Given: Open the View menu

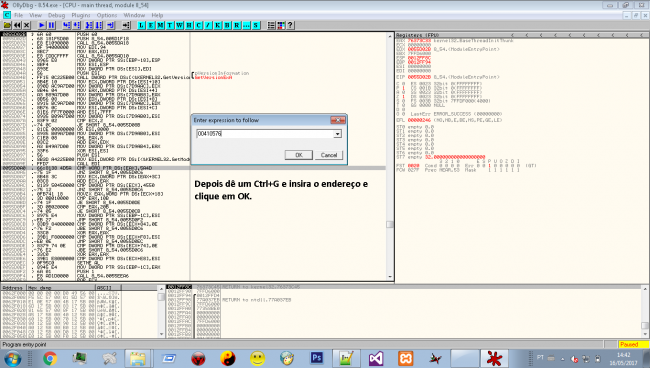Looking at the screenshot, I should 35,15.
